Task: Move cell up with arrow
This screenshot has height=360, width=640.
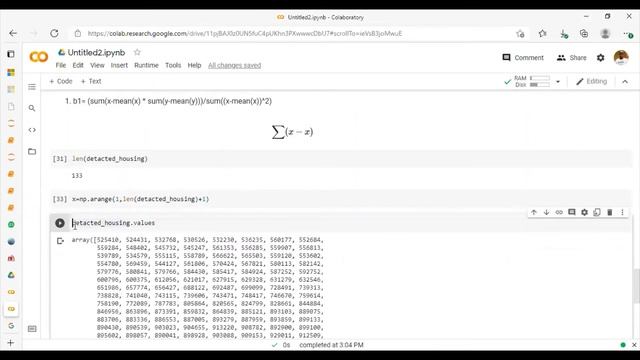Action: (x=533, y=212)
